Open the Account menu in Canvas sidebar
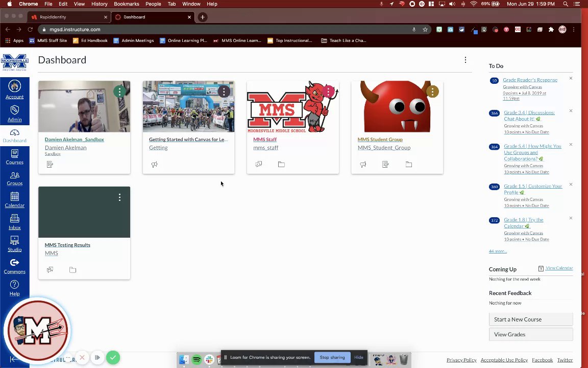 pos(15,89)
